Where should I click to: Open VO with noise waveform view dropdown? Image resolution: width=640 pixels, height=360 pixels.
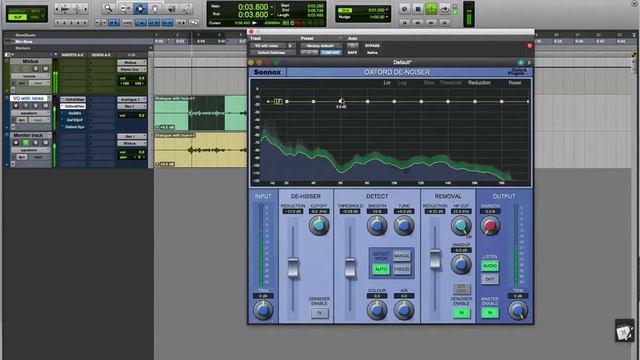click(x=30, y=113)
